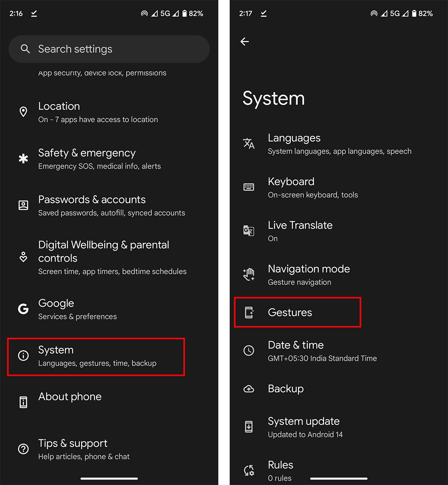448x485 pixels.
Task: Click the search magnifier icon in settings
Action: 25,49
